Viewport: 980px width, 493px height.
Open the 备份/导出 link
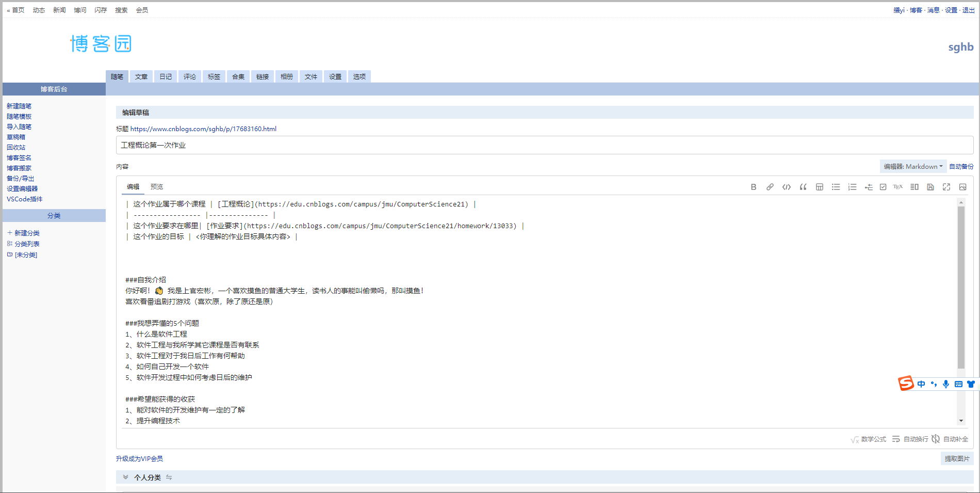(x=21, y=178)
